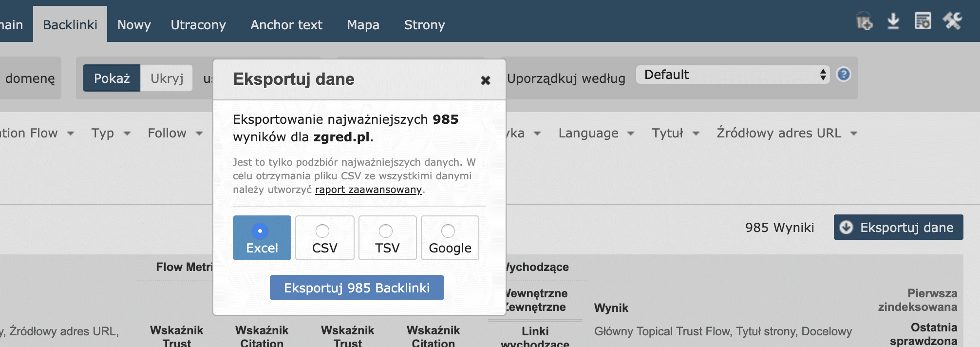
Task: Click the download arrow icon in header
Action: tap(893, 21)
